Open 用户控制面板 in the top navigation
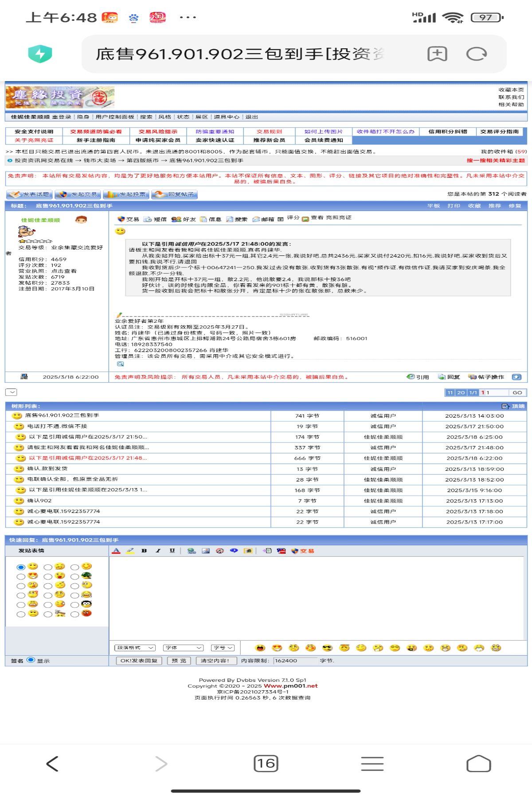532x798 pixels. coord(115,117)
